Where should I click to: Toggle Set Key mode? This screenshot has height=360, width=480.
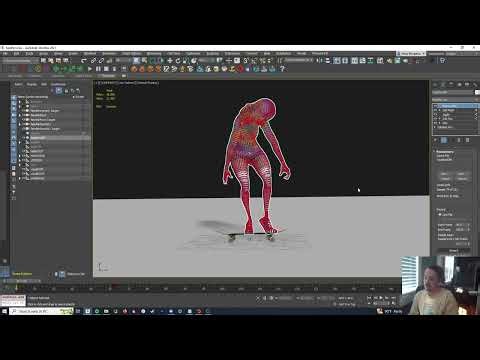pyautogui.click(x=347, y=304)
